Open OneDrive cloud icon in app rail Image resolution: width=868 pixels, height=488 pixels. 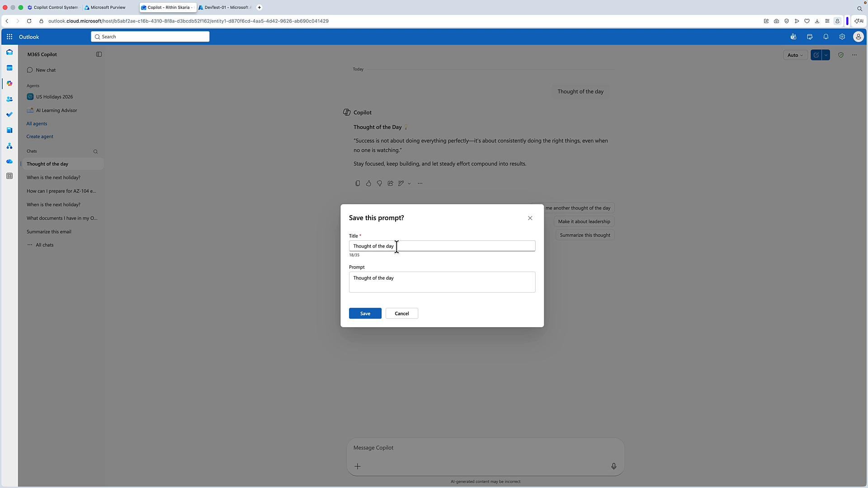coord(9,161)
